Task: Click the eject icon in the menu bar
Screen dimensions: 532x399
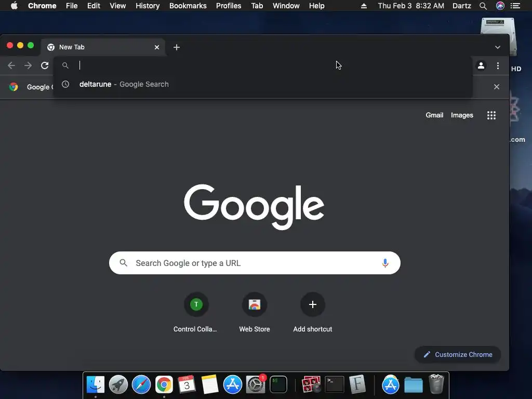Action: (364, 6)
